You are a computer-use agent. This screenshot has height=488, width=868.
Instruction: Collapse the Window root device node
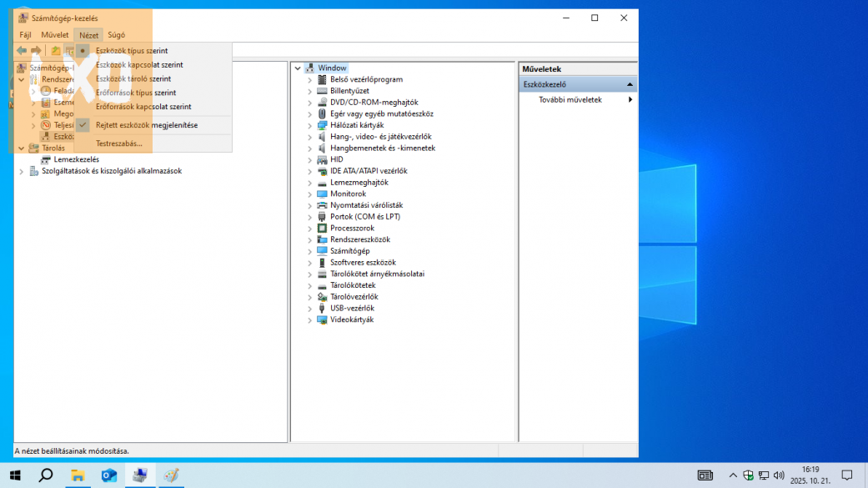pyautogui.click(x=298, y=68)
